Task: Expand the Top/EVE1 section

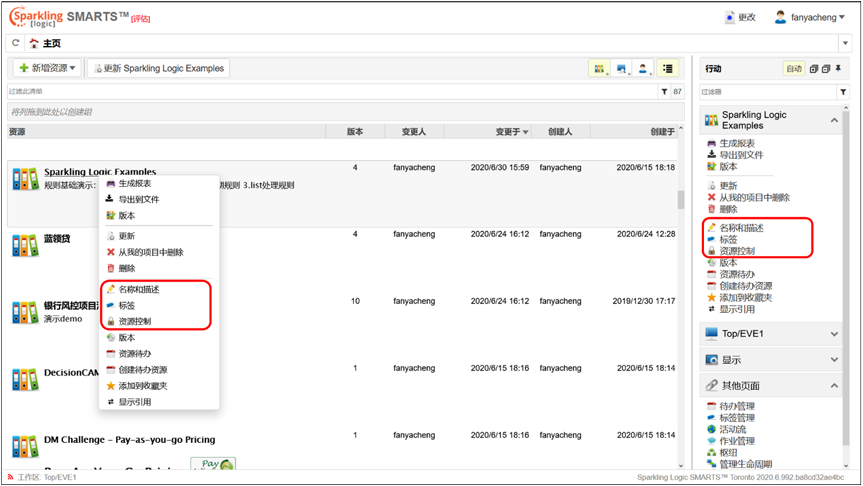Action: pyautogui.click(x=834, y=334)
